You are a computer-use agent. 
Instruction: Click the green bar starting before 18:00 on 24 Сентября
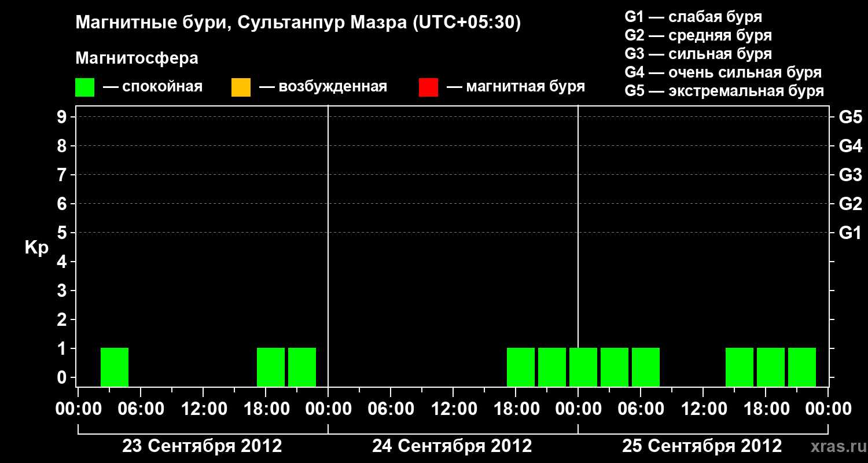521,367
